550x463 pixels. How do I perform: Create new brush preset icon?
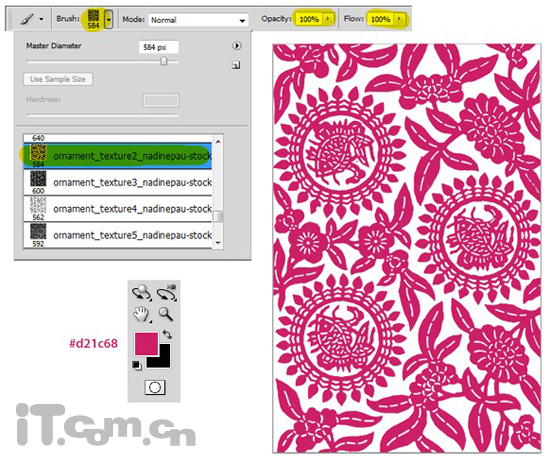[236, 65]
